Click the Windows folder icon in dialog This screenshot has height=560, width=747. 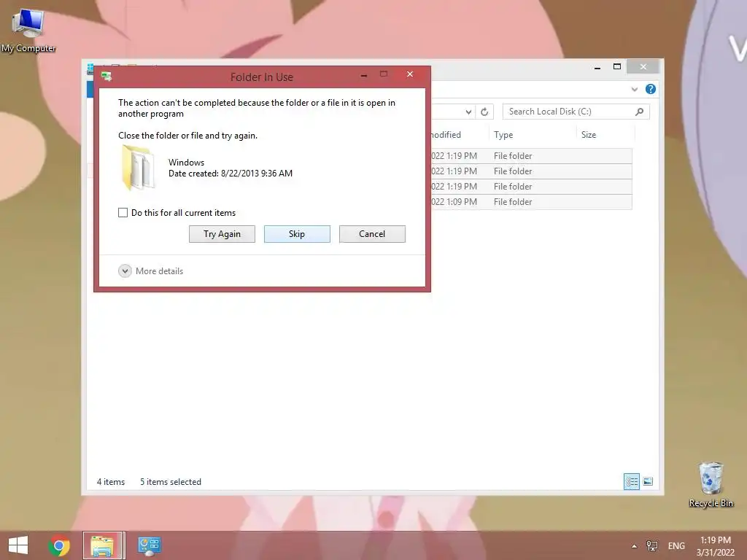pyautogui.click(x=139, y=168)
